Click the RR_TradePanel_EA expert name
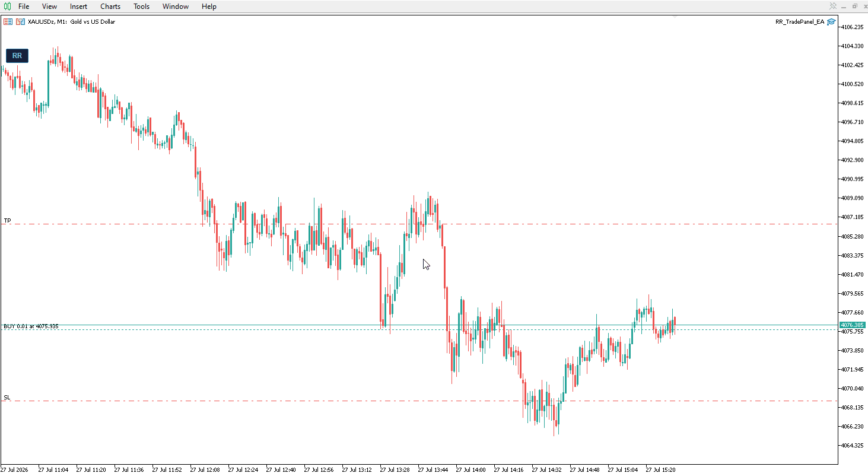868x476 pixels. [800, 22]
